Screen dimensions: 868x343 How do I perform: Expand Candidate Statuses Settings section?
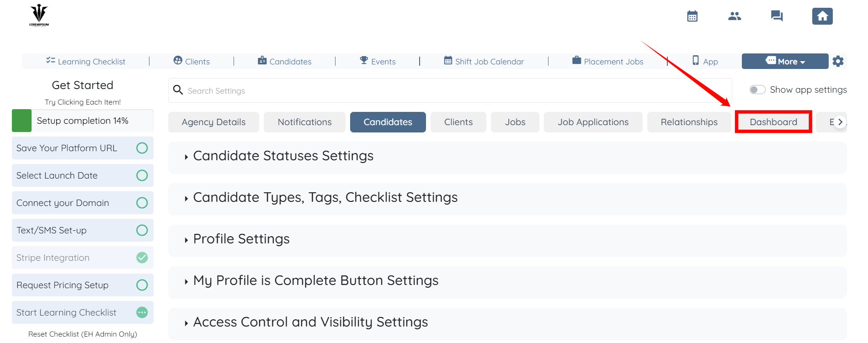pos(283,156)
